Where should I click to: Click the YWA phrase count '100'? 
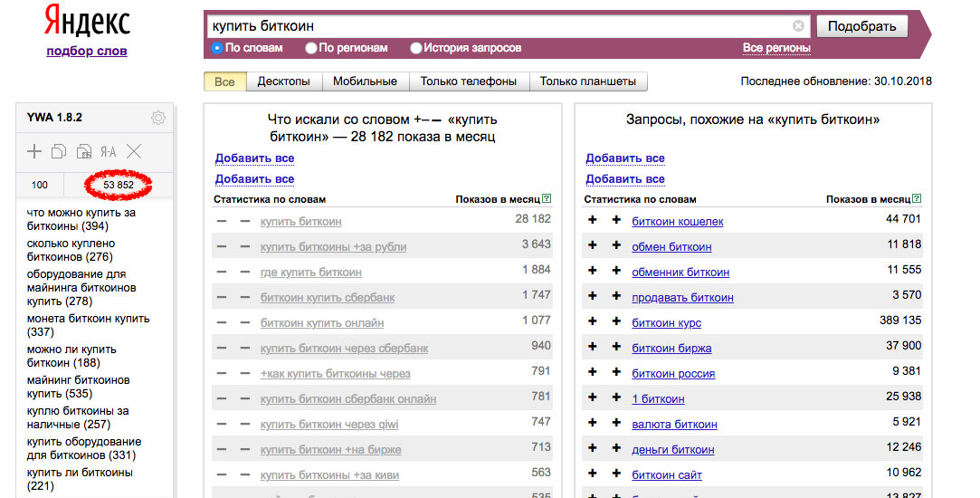pyautogui.click(x=40, y=186)
